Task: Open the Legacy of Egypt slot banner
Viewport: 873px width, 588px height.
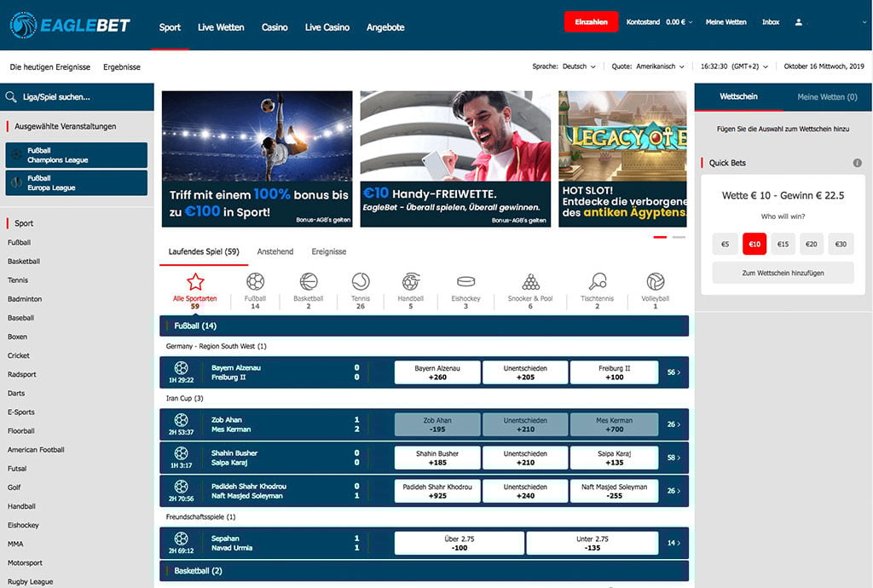Action: click(622, 159)
